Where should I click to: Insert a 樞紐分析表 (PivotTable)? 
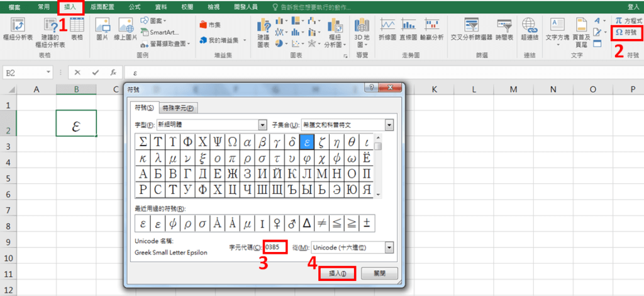18,30
